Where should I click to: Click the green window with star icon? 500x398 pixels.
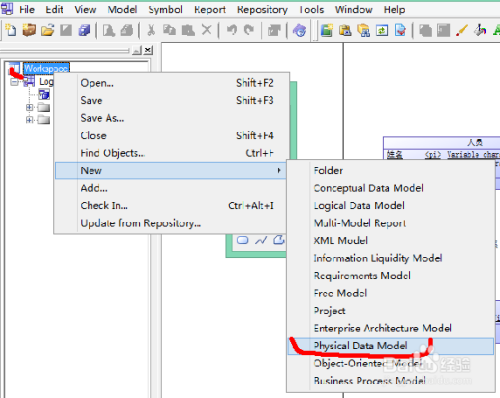[327, 30]
